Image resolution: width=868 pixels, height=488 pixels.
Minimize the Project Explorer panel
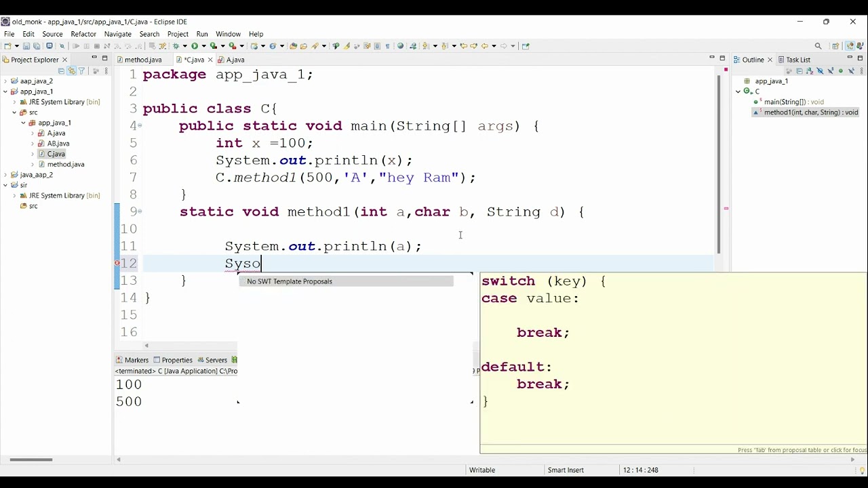(94, 58)
